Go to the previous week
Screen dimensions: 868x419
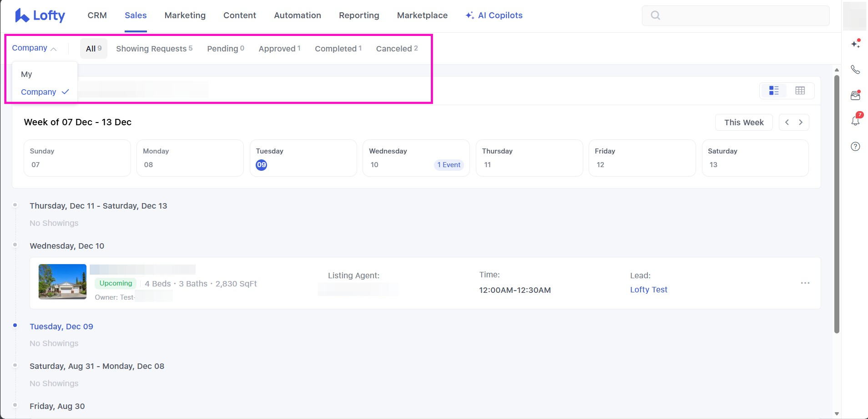(787, 122)
